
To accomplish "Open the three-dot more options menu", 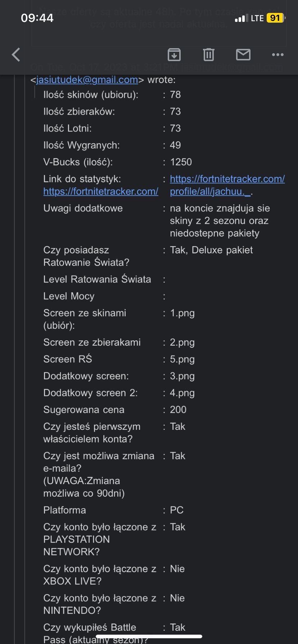I will click(277, 55).
